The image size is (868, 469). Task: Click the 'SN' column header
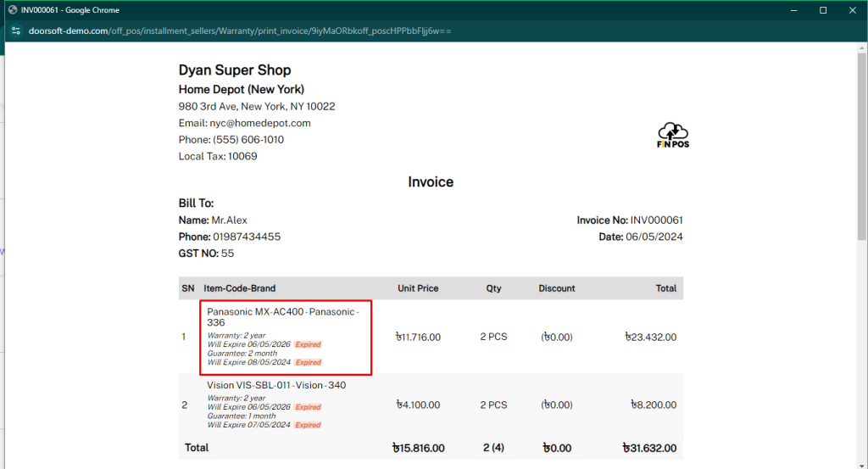(x=187, y=288)
